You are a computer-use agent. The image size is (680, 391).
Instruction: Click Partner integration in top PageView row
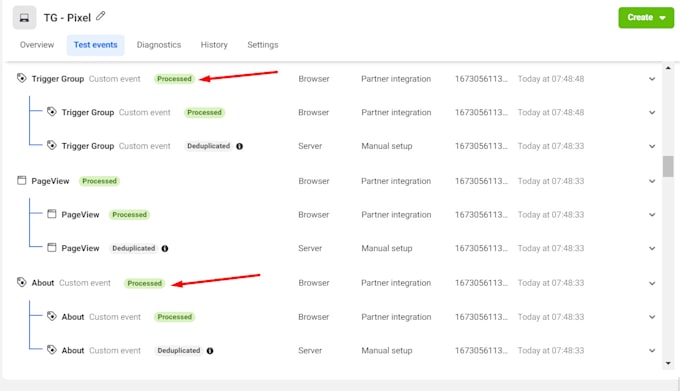pyautogui.click(x=396, y=181)
